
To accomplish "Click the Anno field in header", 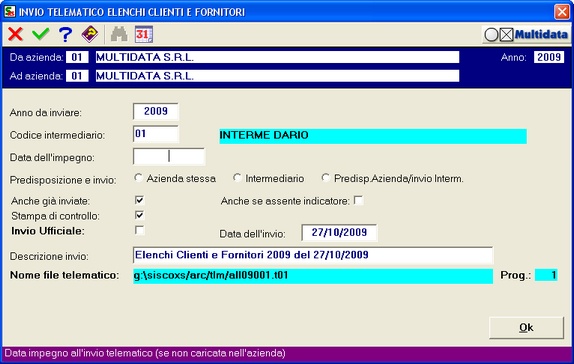I will coord(549,57).
